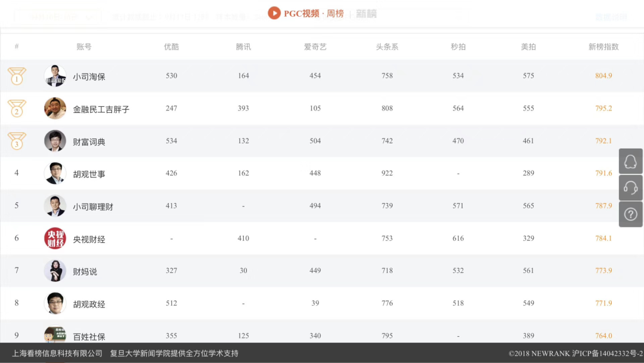Click 胡观世事's 头条系 value 922
Viewport: 644px width, 363px height.
[387, 173]
